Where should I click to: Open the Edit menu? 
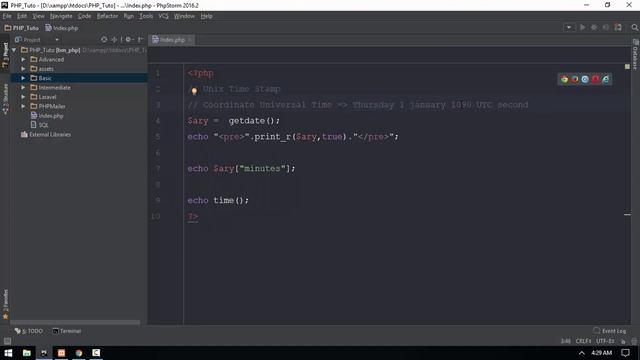(x=22, y=16)
